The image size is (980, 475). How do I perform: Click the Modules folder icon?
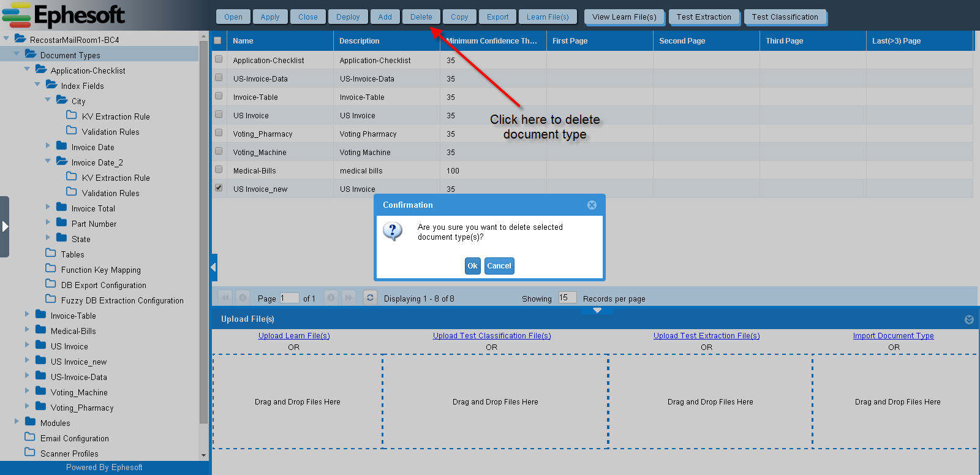coord(30,422)
